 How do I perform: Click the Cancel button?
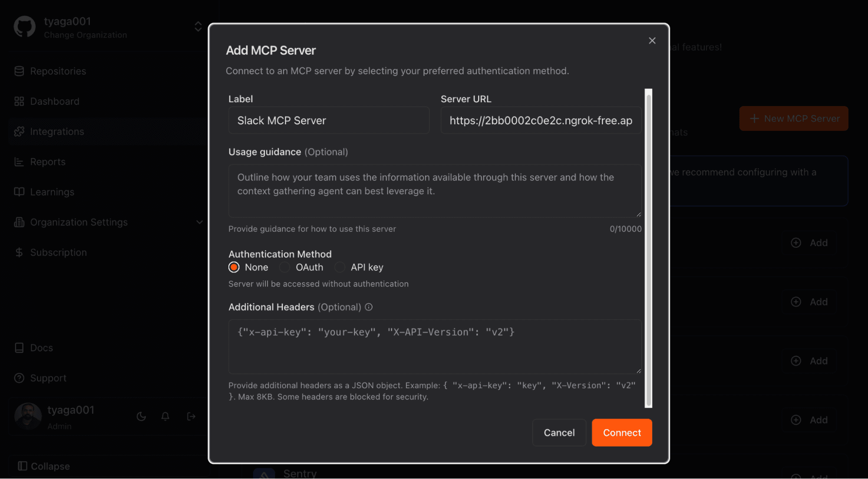559,432
